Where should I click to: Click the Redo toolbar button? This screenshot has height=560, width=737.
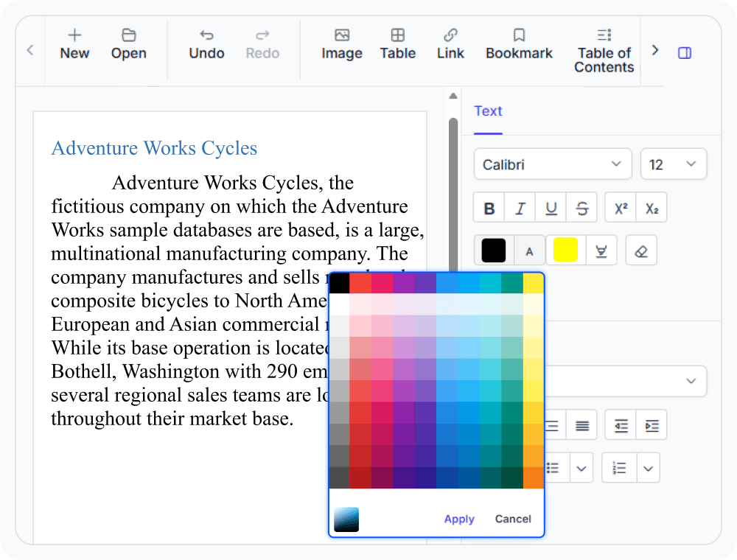tap(262, 44)
